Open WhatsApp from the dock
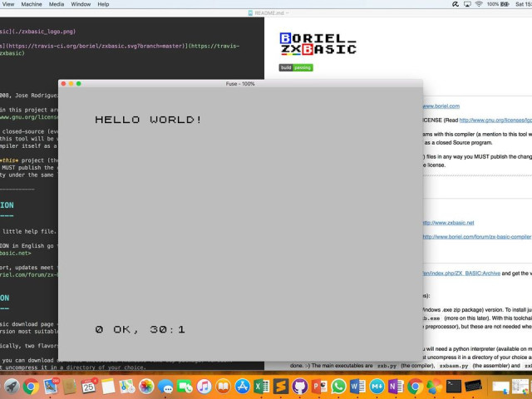This screenshot has width=532, height=399. pyautogui.click(x=338, y=387)
